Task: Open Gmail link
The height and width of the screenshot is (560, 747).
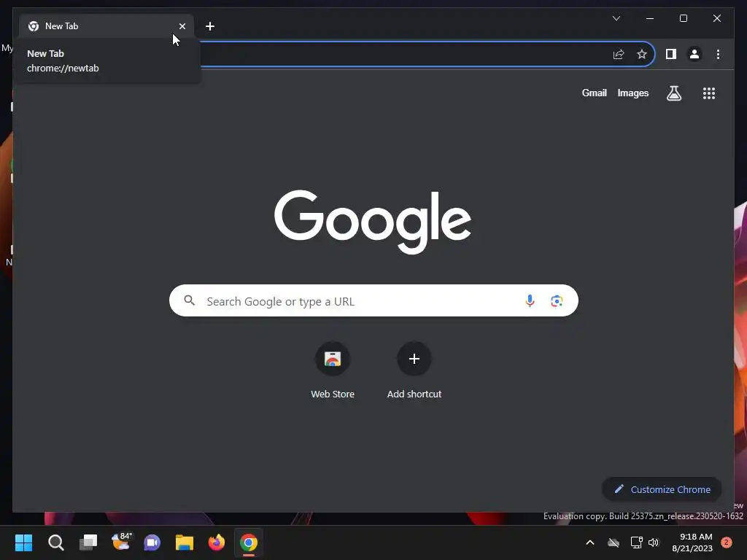Action: (594, 93)
